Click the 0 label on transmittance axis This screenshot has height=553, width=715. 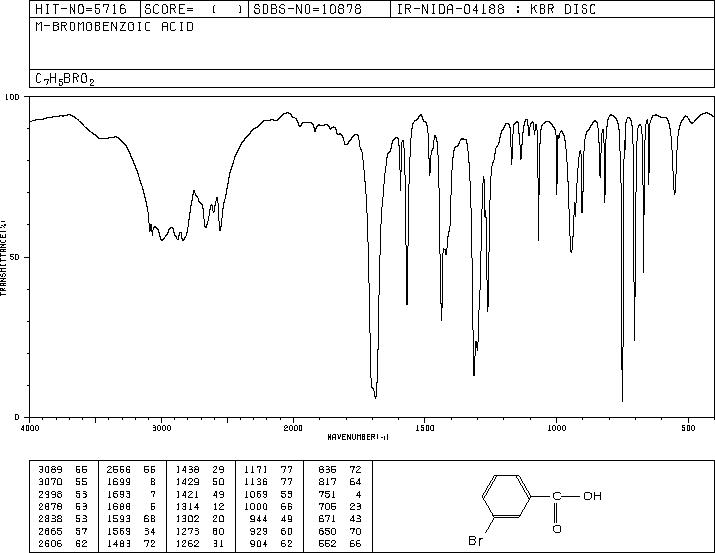pos(17,417)
